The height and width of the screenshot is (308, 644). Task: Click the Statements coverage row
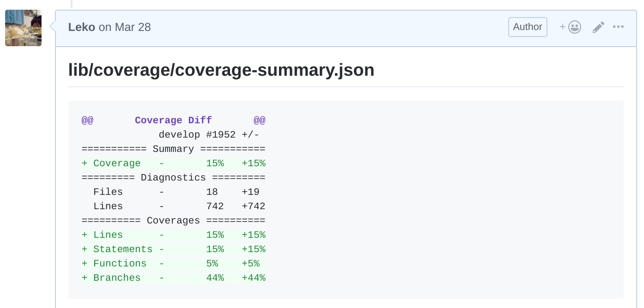[173, 249]
